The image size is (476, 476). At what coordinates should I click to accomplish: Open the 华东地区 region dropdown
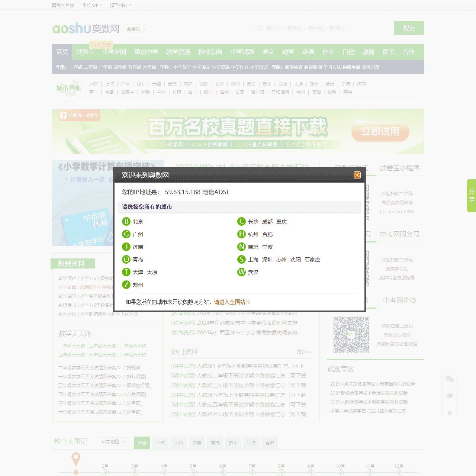pos(114,442)
